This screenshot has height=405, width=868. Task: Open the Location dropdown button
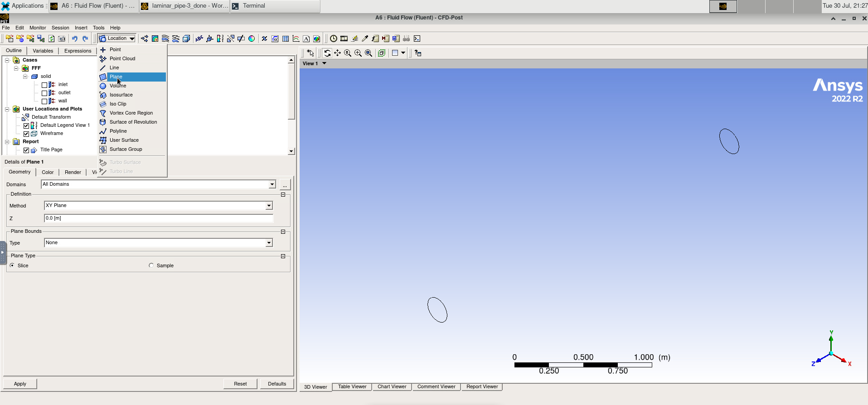[116, 39]
